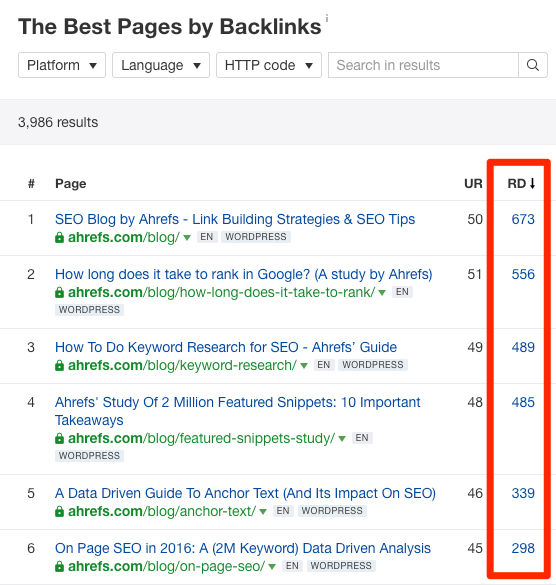
Task: Click the lock icon for the how-long-does-it-take-to-rank URL
Action: coord(59,292)
